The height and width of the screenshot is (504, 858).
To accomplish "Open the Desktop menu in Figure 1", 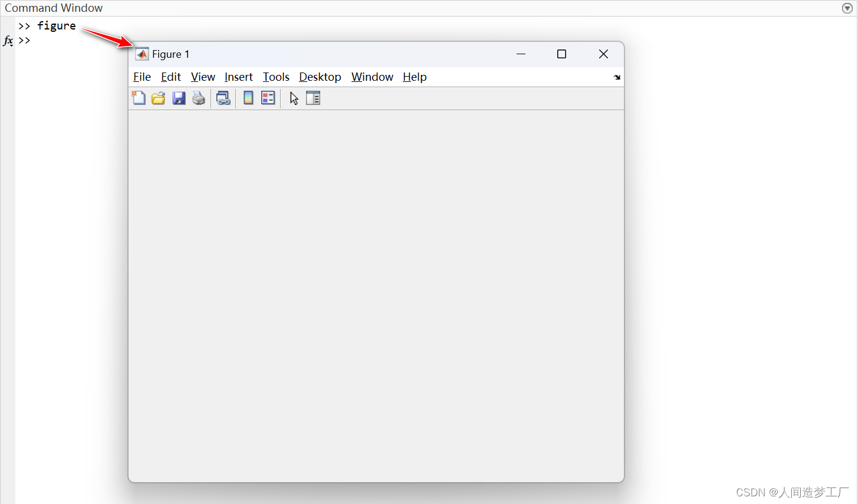I will (x=320, y=77).
